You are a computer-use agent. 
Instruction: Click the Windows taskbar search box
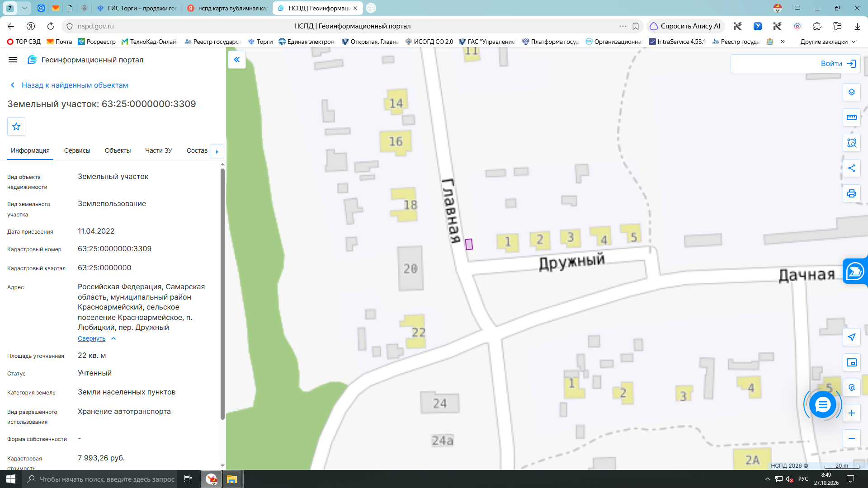pyautogui.click(x=100, y=479)
